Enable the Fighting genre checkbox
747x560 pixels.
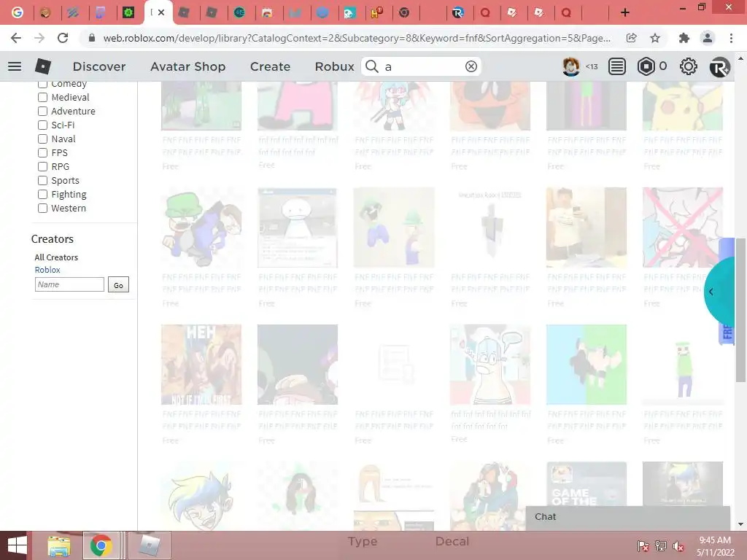(x=42, y=194)
